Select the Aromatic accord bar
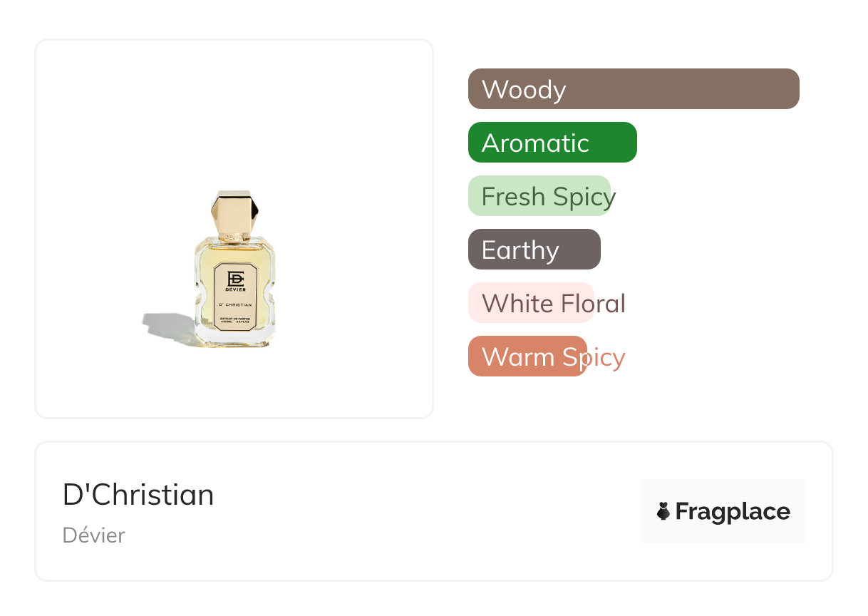 [x=552, y=143]
